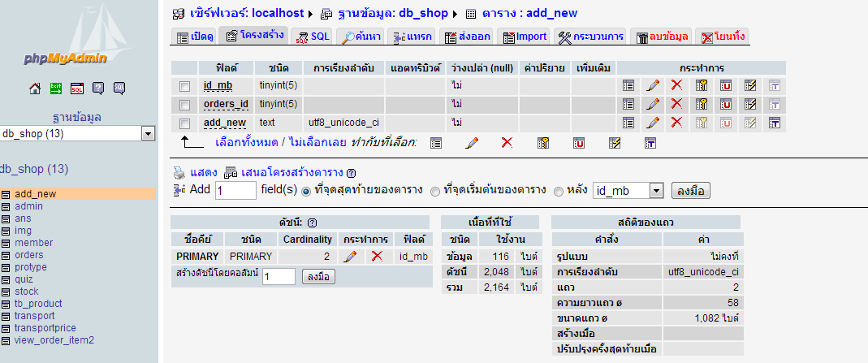Drop the orders_id field with red X
Image resolution: width=868 pixels, height=363 pixels.
tap(676, 103)
